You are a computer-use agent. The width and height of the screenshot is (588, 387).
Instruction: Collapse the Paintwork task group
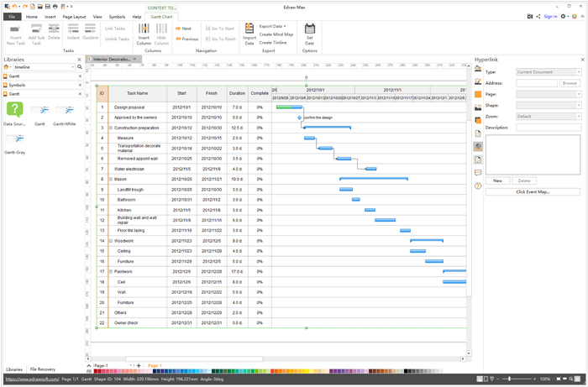(x=111, y=272)
